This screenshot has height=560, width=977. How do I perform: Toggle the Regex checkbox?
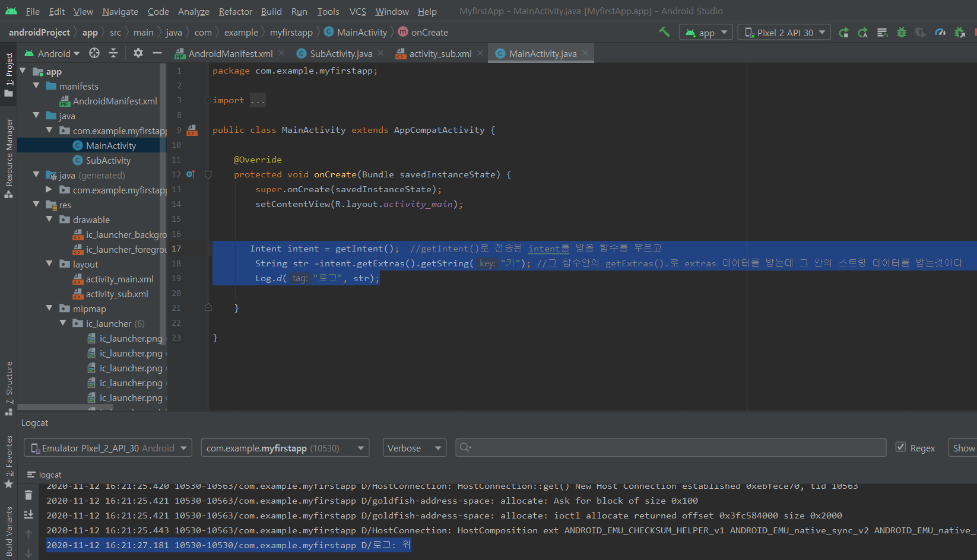900,447
